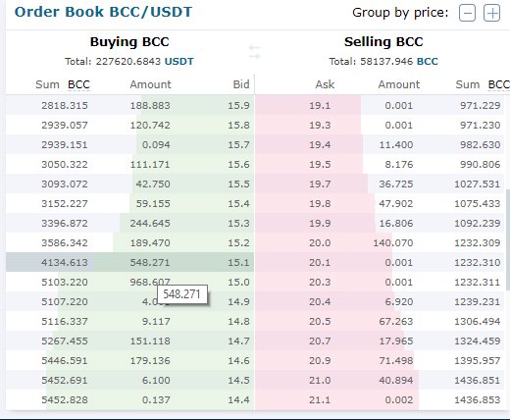Swap buying and selling sides arrows icon
510x420 pixels.
[254, 52]
